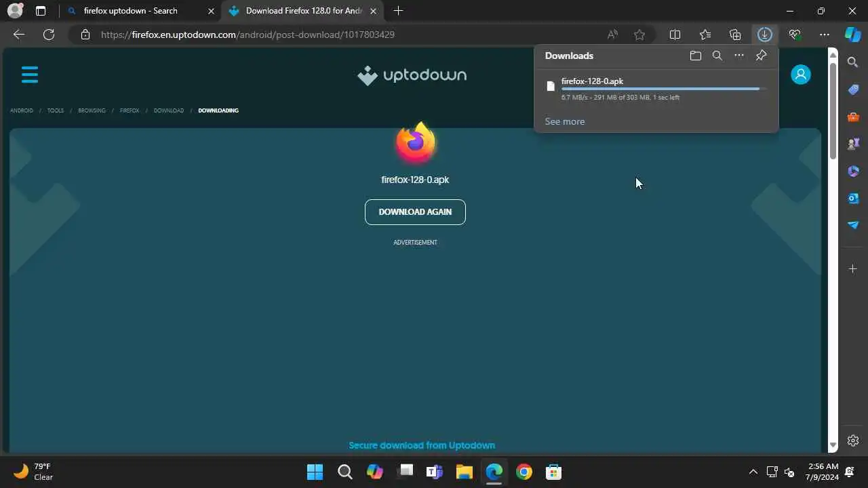The width and height of the screenshot is (868, 488).
Task: Open the Uptodown user account icon
Action: coord(801,75)
